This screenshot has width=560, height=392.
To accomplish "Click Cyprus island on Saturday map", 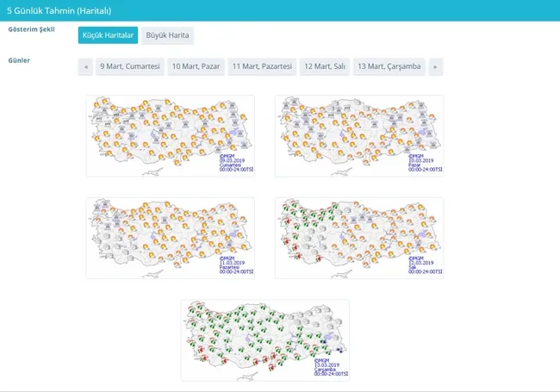I will click(x=152, y=172).
